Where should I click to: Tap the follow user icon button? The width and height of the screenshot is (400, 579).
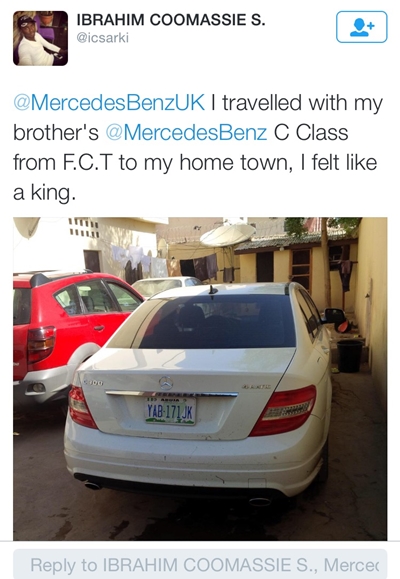click(x=362, y=27)
